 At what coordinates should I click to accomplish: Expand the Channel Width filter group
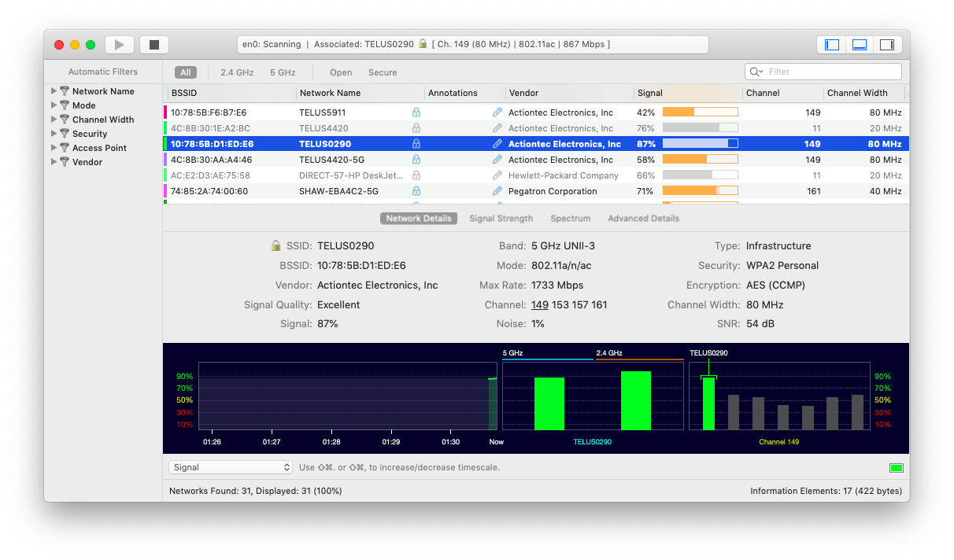click(54, 120)
